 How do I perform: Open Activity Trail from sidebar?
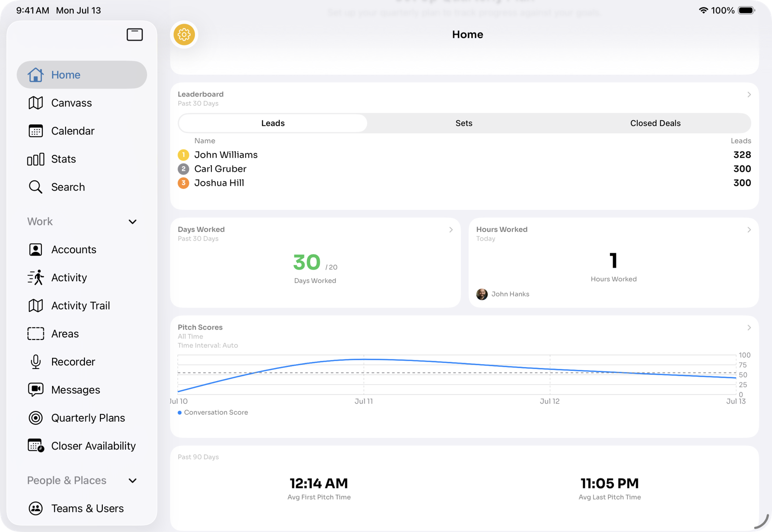click(x=82, y=305)
